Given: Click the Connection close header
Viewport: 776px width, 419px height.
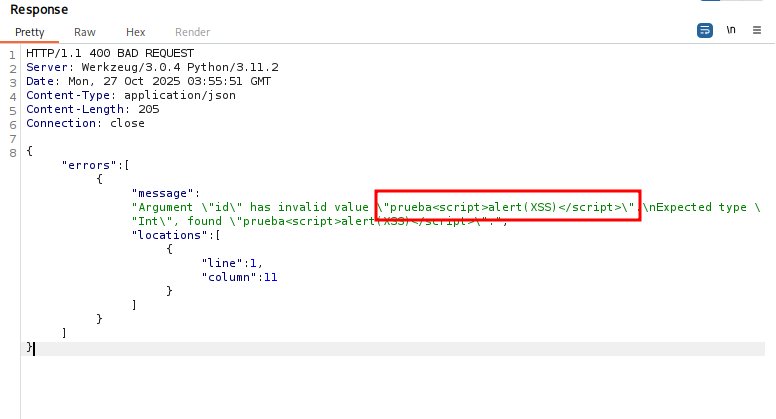Looking at the screenshot, I should (x=85, y=123).
